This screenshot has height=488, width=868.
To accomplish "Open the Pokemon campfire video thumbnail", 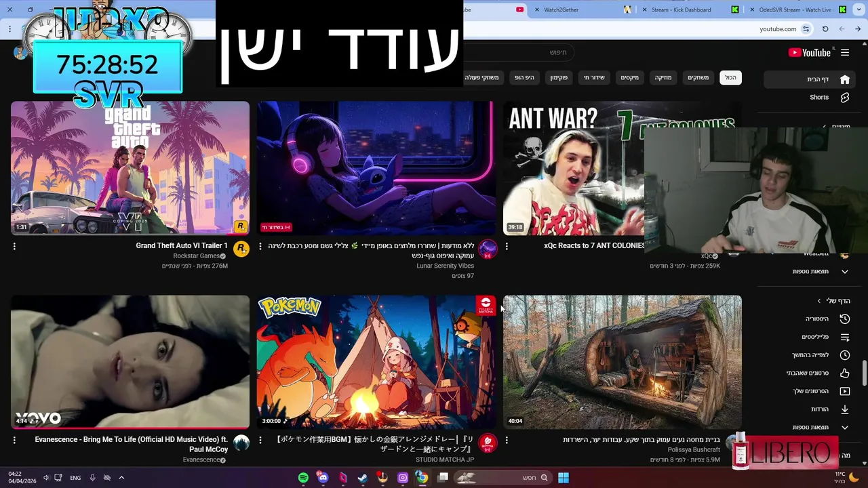I will tap(376, 362).
